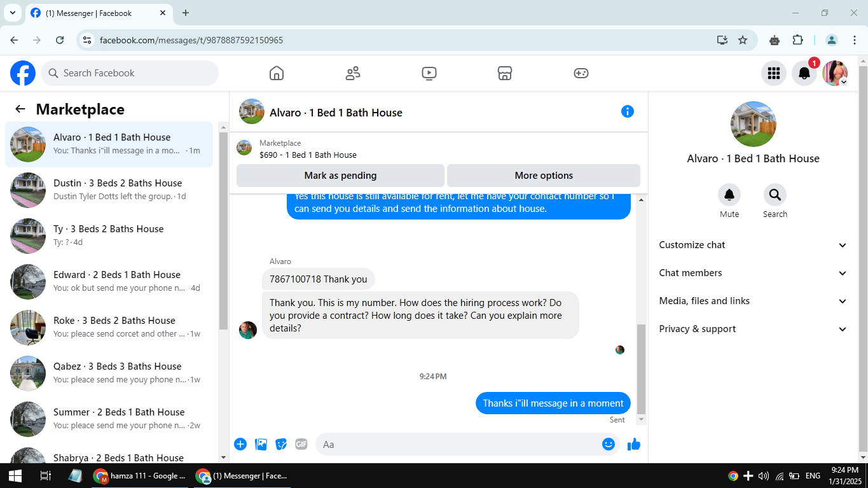Click the address bar URL
Viewport: 868px width, 488px height.
191,40
